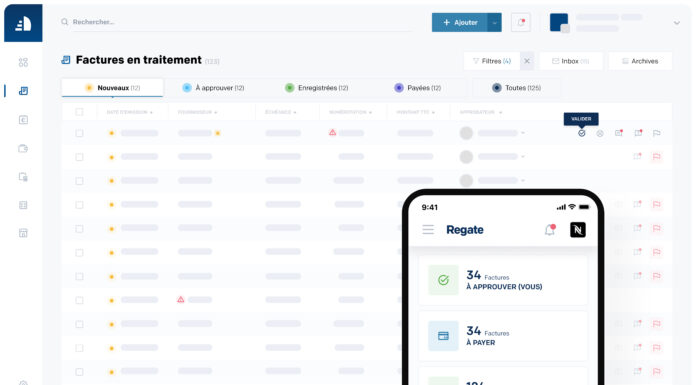Click the Rechercher search field
Viewport: 696px width, 385px height.
pos(237,22)
